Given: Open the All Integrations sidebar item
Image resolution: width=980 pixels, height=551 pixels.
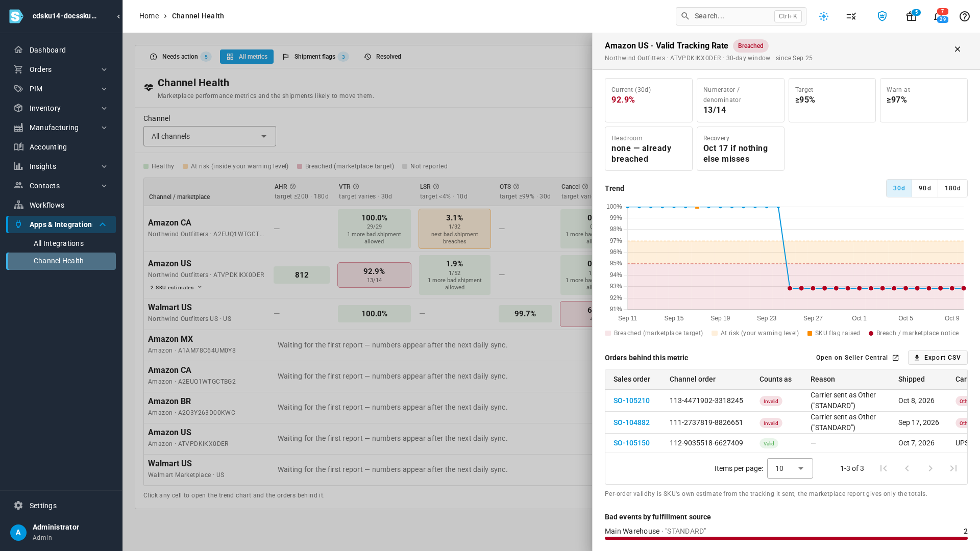Looking at the screenshot, I should point(61,243).
